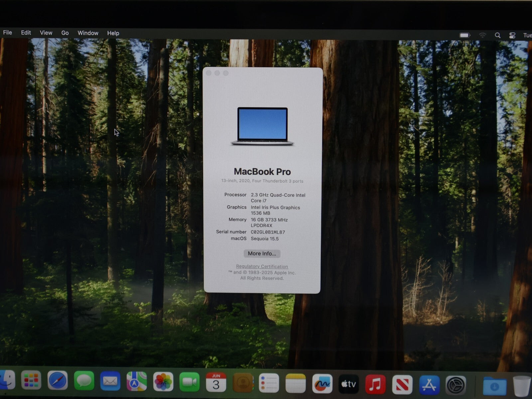Click 13-inch, 2020 model subtitle
Screen dimensions: 532x399
click(262, 181)
